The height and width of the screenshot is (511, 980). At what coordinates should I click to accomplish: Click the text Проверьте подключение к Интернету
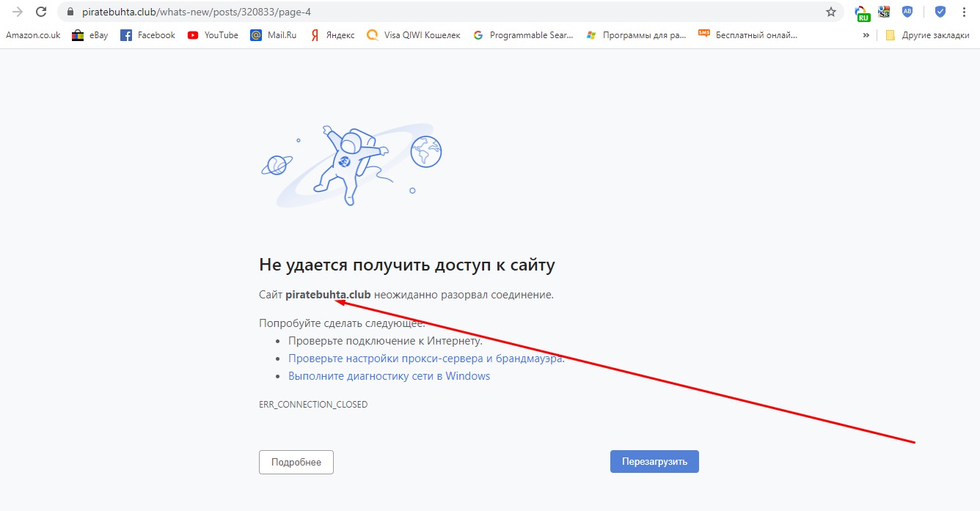pos(385,341)
